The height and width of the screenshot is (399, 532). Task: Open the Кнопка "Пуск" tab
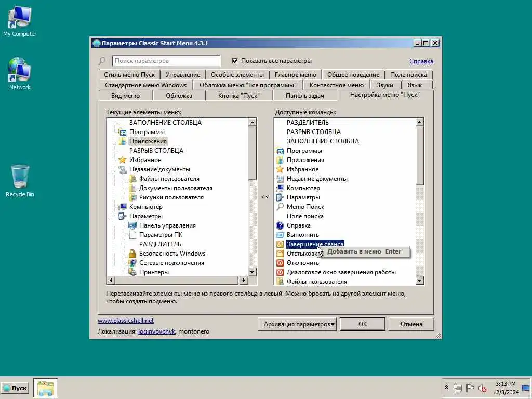click(239, 96)
